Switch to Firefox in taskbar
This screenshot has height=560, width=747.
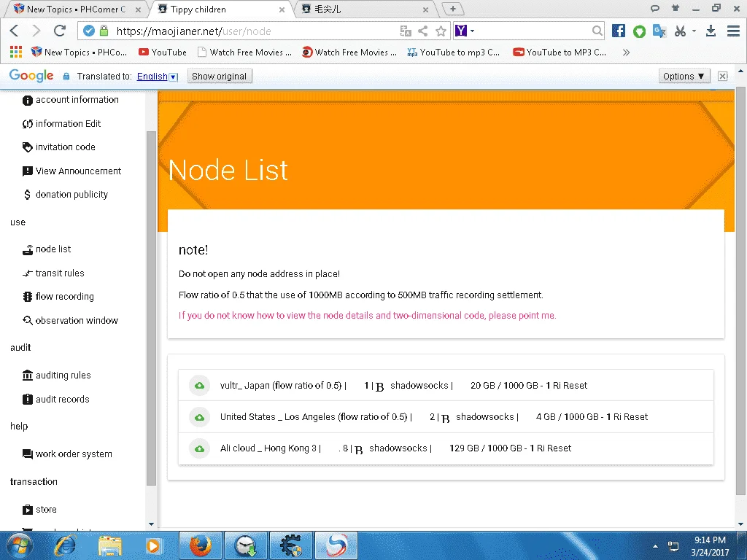click(201, 545)
